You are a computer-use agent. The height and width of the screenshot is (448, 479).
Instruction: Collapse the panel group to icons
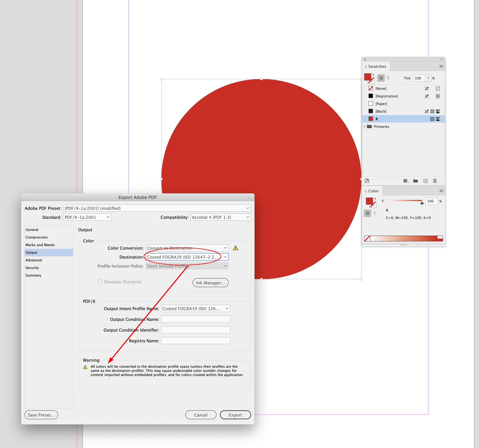click(x=441, y=59)
